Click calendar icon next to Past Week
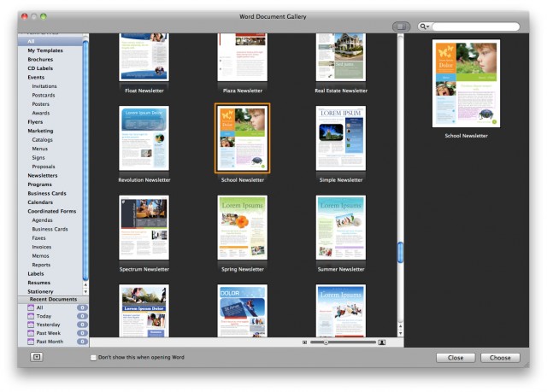The height and width of the screenshot is (392, 547). click(x=31, y=333)
